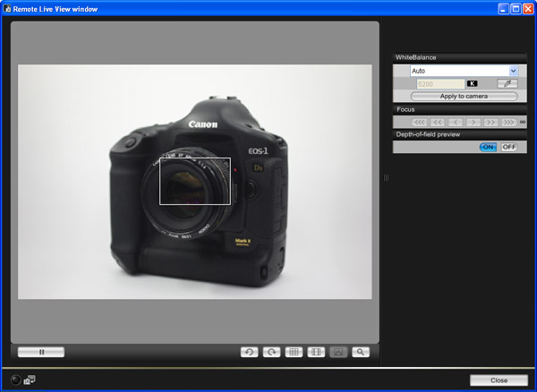Turn depth-of-field preview ON
This screenshot has height=392, width=537.
(488, 147)
